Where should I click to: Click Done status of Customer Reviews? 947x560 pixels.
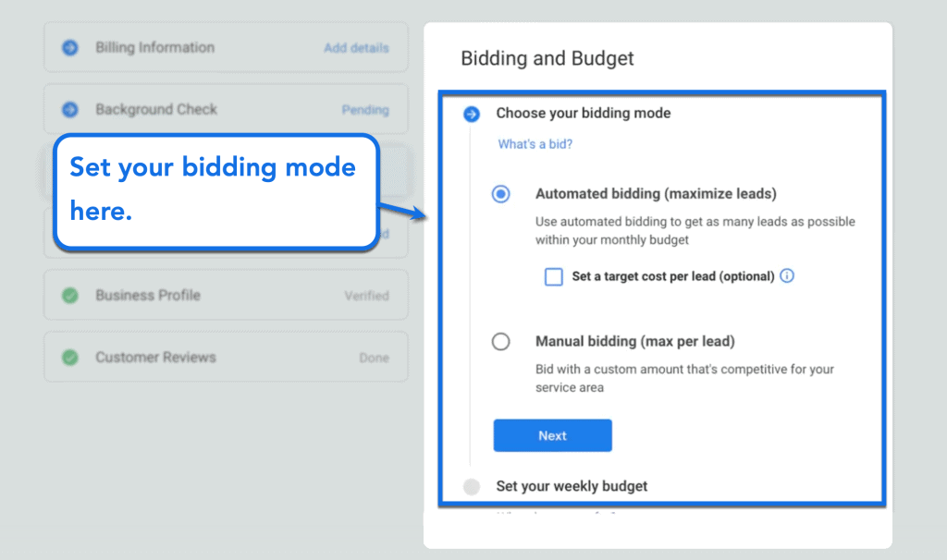pos(374,358)
